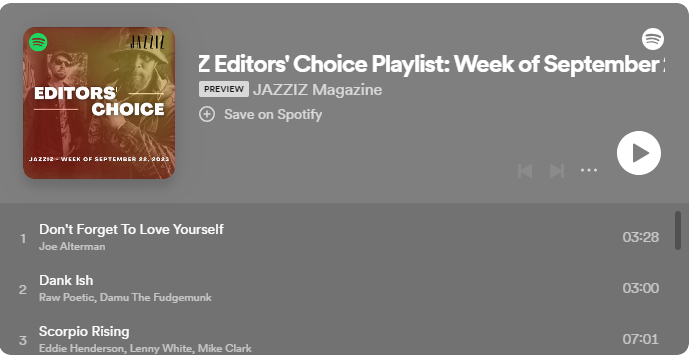This screenshot has height=361, width=690.
Task: Click the track list scrollbar thumb
Action: (678, 231)
